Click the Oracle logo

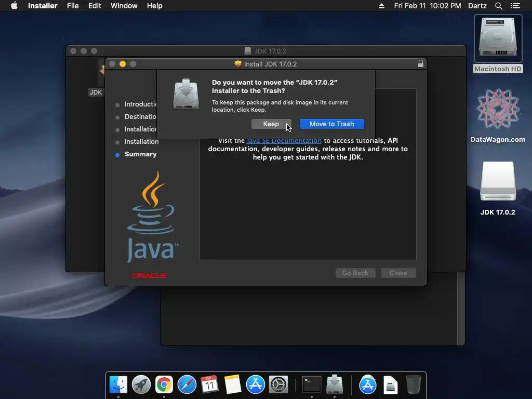[x=149, y=275]
